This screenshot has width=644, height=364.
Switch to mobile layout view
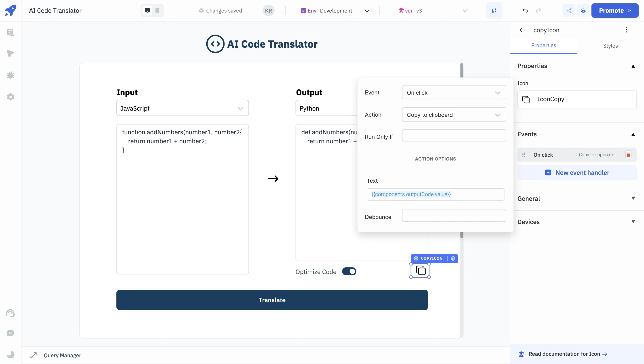click(157, 11)
